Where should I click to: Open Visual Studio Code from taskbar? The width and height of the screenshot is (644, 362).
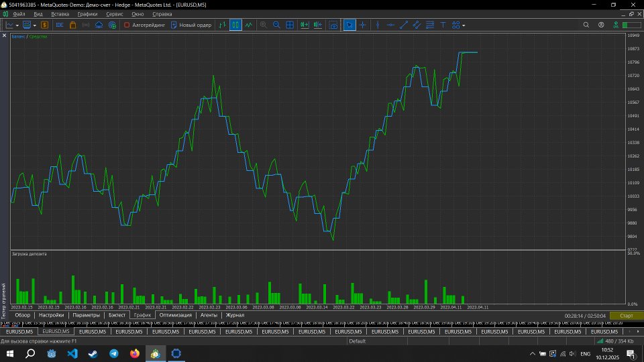[72, 353]
